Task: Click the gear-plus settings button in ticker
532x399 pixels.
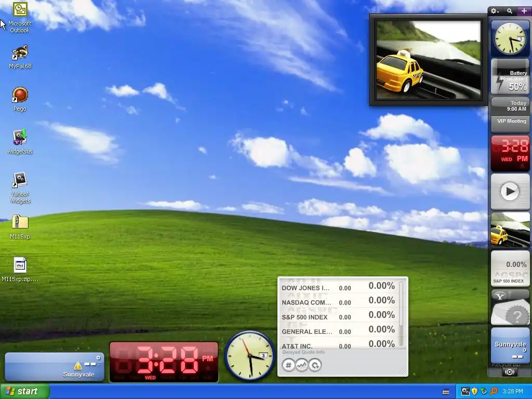Action: [x=315, y=365]
